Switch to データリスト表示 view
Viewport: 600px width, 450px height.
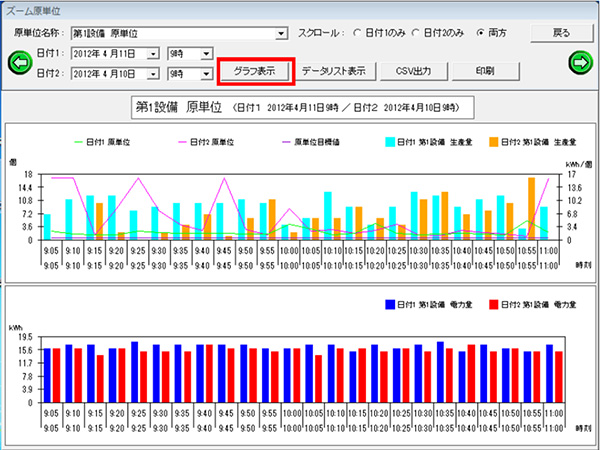334,71
